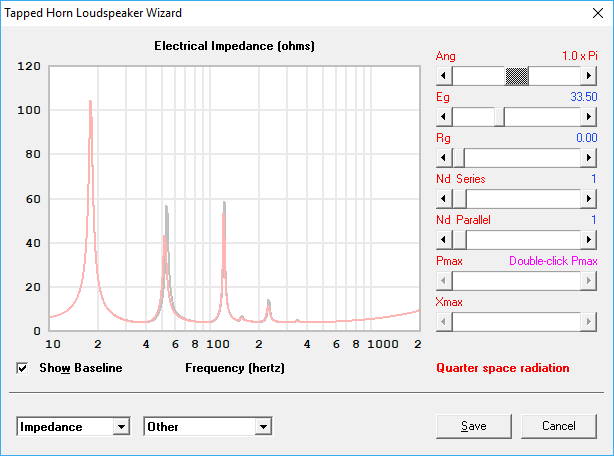The width and height of the screenshot is (614, 456).
Task: Increase Nd Series using right arrow
Action: point(589,199)
